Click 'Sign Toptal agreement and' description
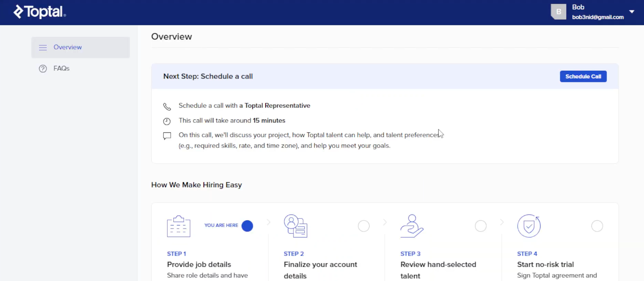This screenshot has height=281, width=644. pos(557,276)
